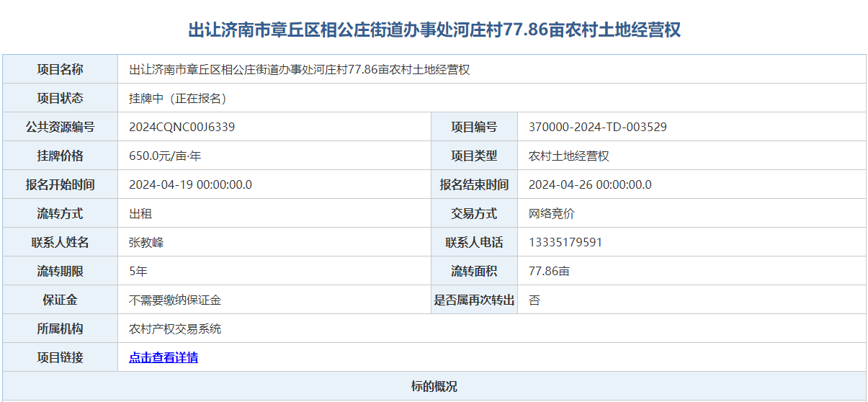Screen dimensions: 868x402
Task: Click the 项目类型 label
Action: click(474, 156)
